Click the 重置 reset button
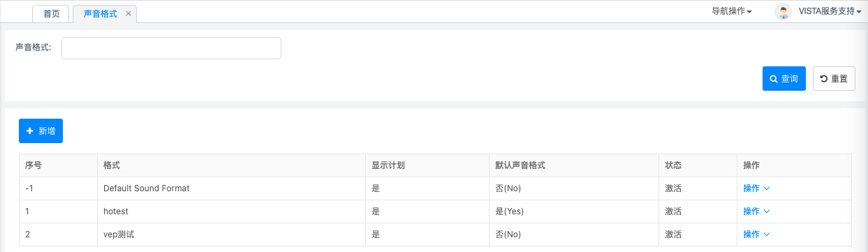The width and height of the screenshot is (868, 252). (834, 79)
